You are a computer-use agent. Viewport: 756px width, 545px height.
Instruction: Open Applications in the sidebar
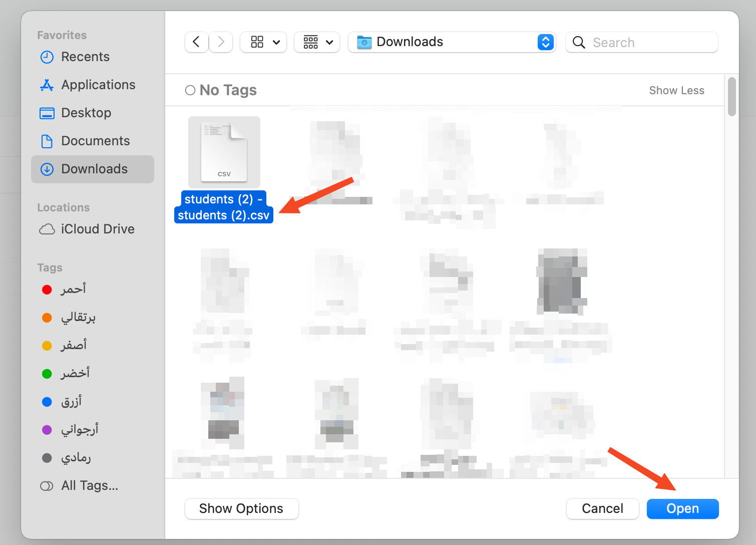pyautogui.click(x=93, y=85)
